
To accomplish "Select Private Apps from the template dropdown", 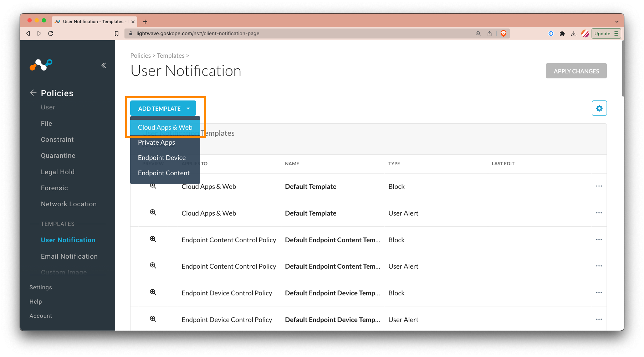I will click(x=156, y=142).
